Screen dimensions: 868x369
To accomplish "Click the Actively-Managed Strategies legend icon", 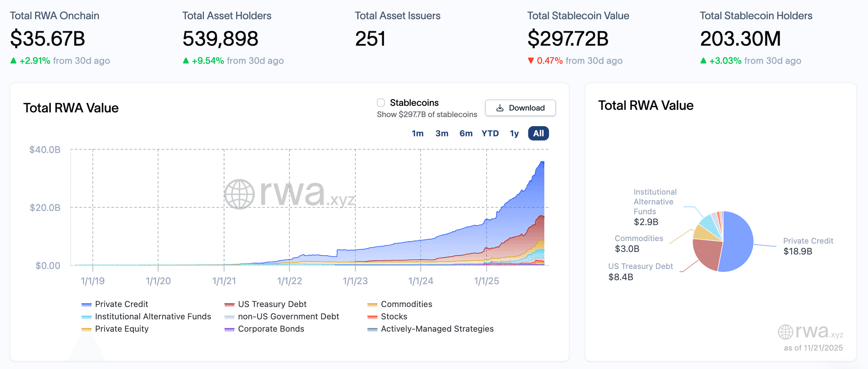I will pos(372,329).
